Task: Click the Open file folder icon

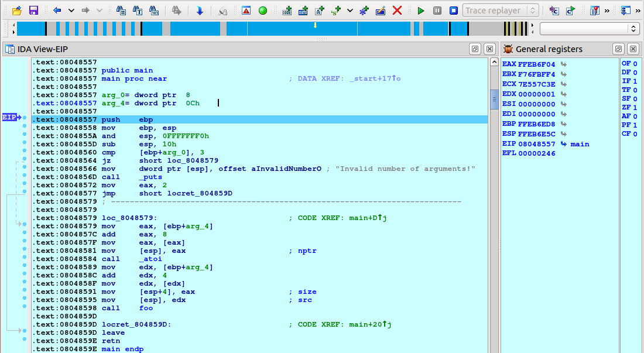Action: click(x=16, y=11)
